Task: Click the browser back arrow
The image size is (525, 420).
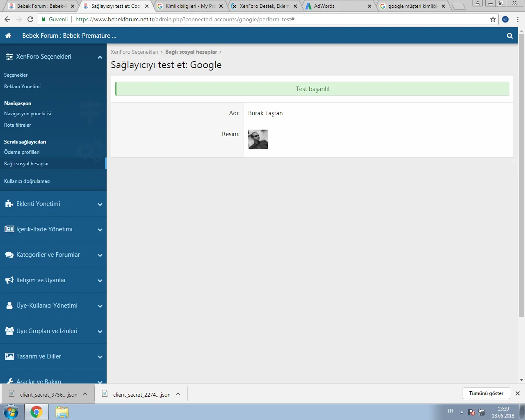Action: (7, 19)
